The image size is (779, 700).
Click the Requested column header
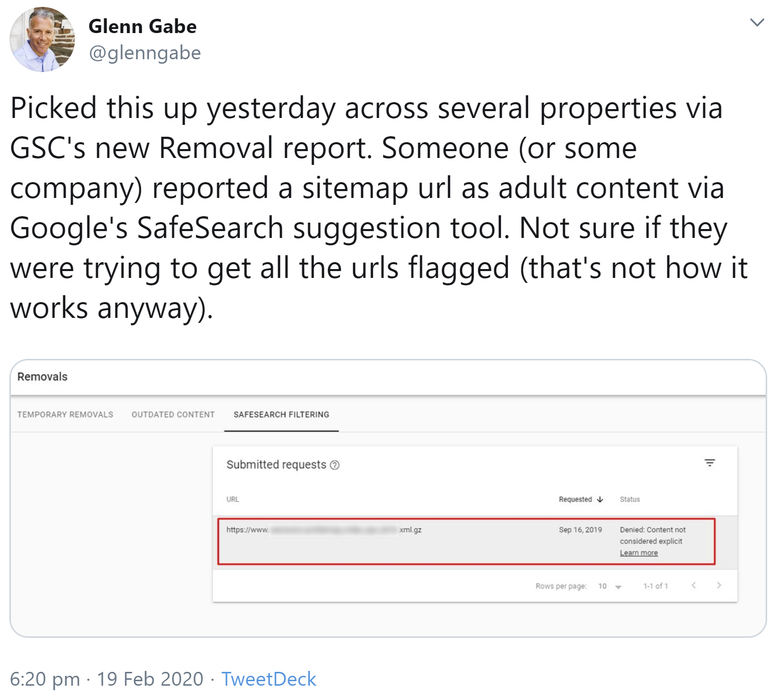coord(576,499)
